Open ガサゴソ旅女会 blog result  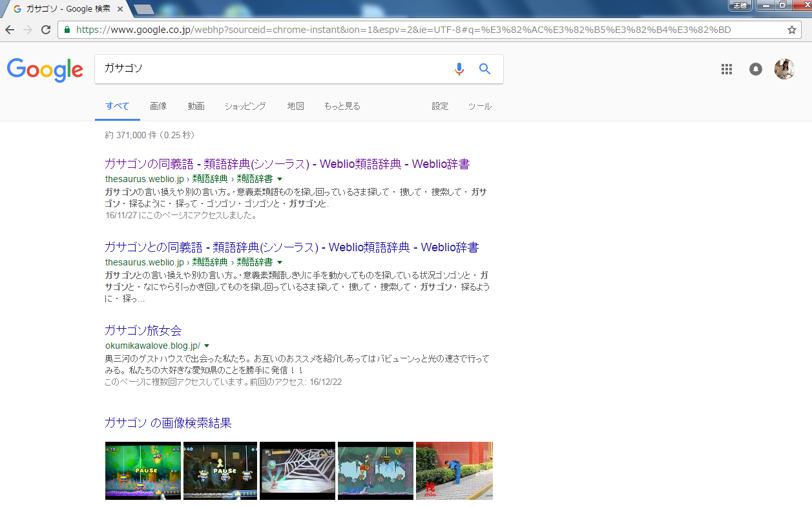tap(143, 331)
